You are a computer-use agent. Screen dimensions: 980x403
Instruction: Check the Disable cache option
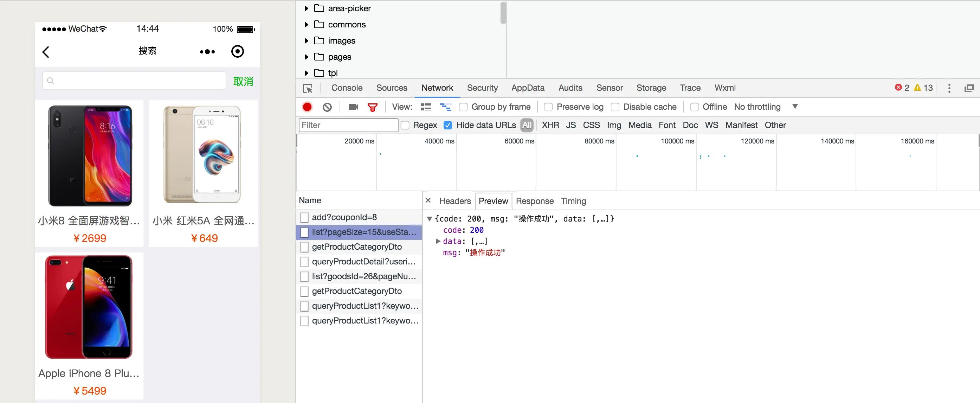click(x=615, y=107)
